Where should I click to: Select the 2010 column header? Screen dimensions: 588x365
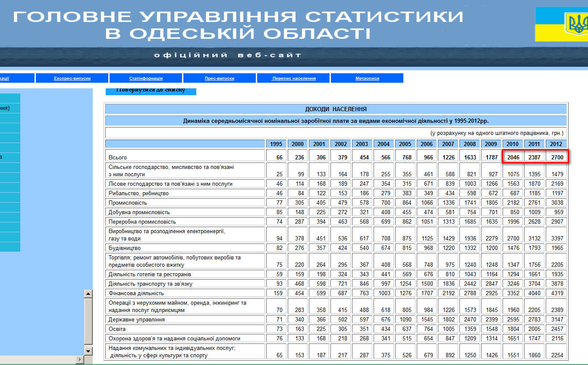(x=513, y=144)
